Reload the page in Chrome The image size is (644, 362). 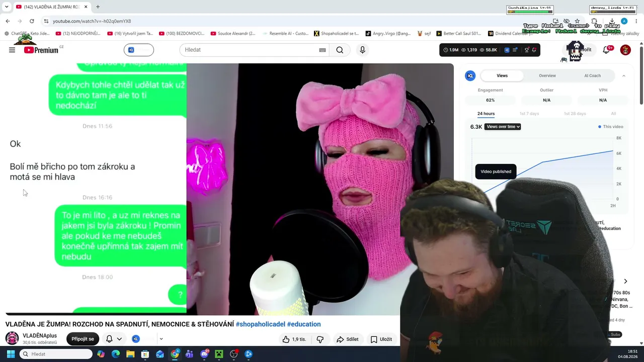pos(32,21)
